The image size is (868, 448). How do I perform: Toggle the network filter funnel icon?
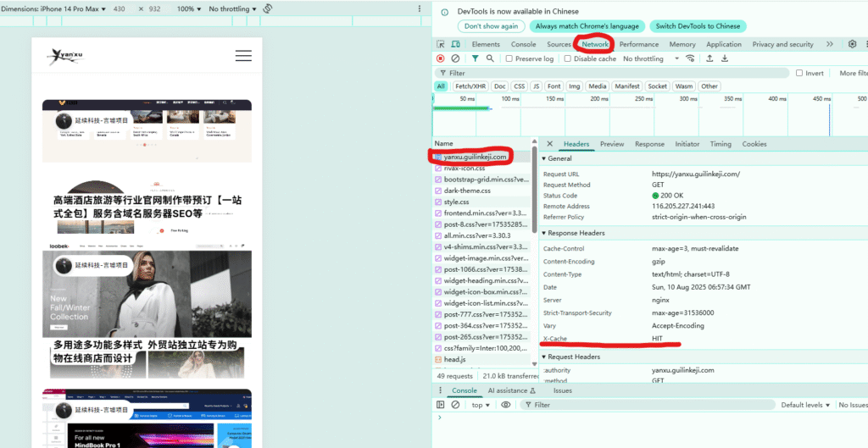click(x=475, y=58)
